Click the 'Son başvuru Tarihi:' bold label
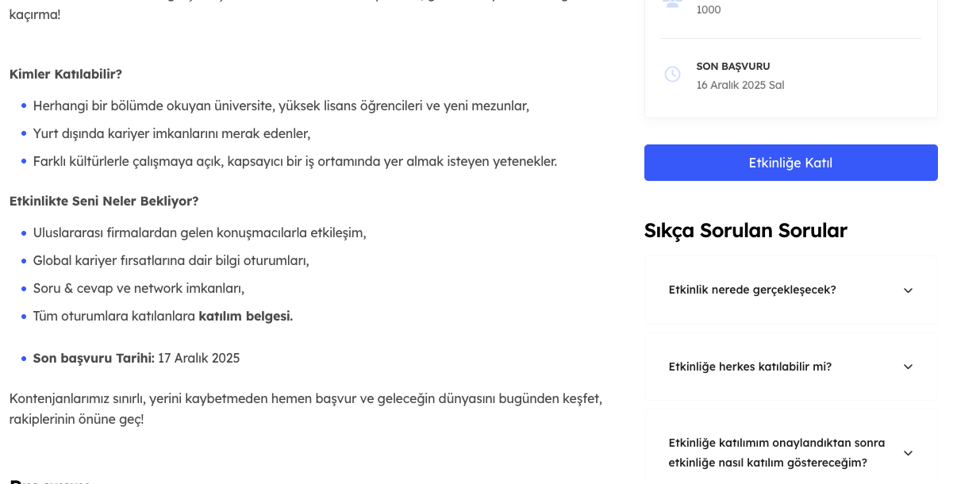This screenshot has height=484, width=980. [94, 358]
